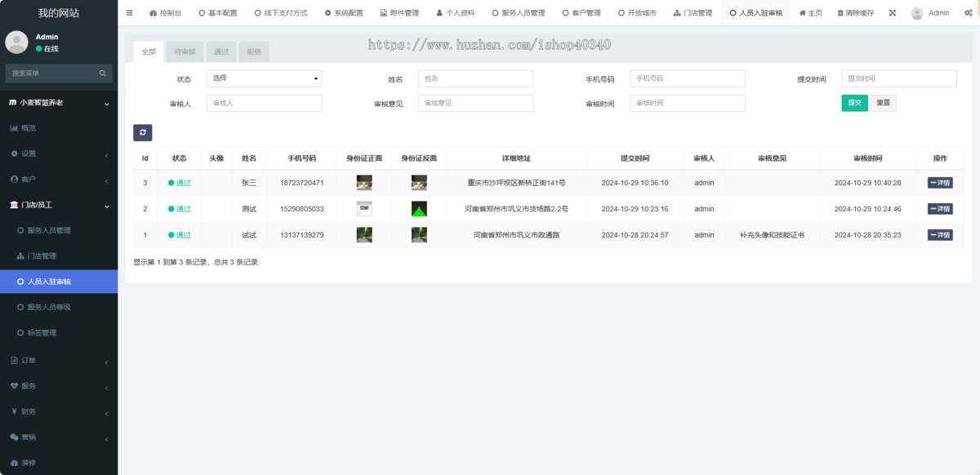
Task: Switch to 线下支付方式 top tab
Action: coord(280,13)
